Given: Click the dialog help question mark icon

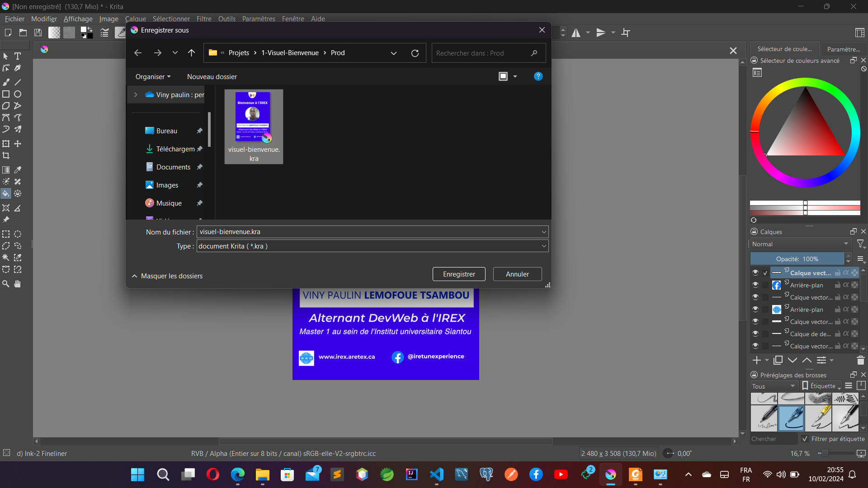Looking at the screenshot, I should 538,76.
